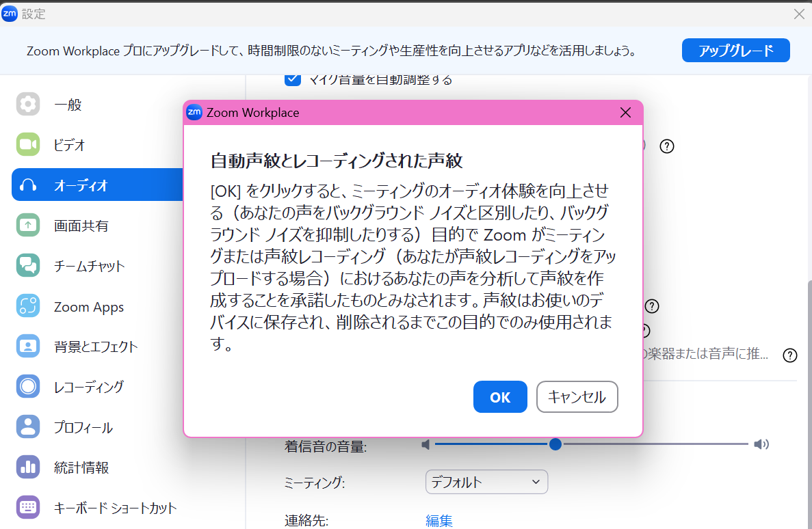Image resolution: width=812 pixels, height=529 pixels.
Task: Select 一般 settings tab
Action: point(97,104)
